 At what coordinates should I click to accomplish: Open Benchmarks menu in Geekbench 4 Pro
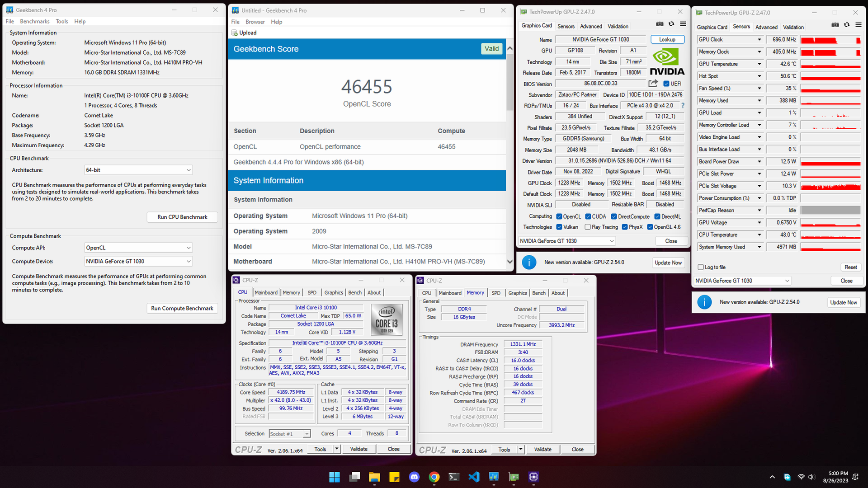(35, 21)
